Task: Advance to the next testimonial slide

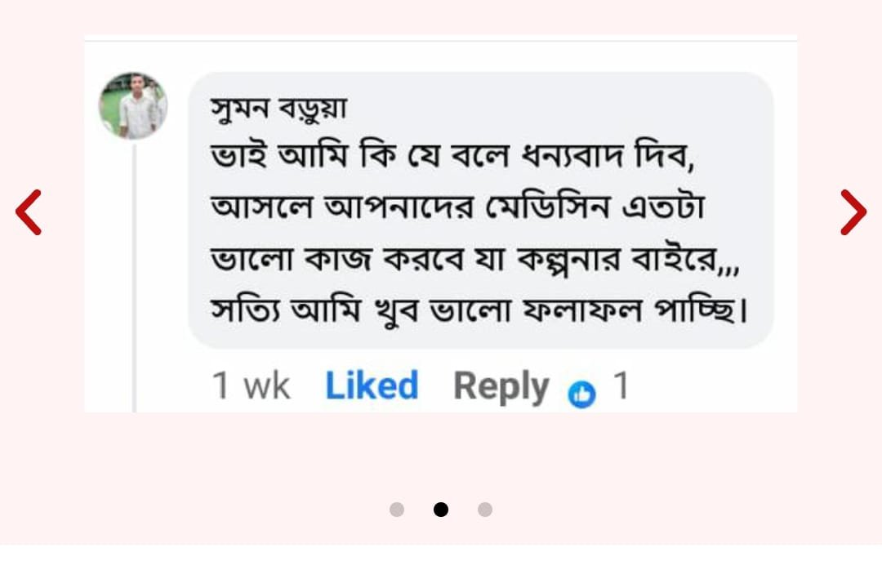Action: 853,212
